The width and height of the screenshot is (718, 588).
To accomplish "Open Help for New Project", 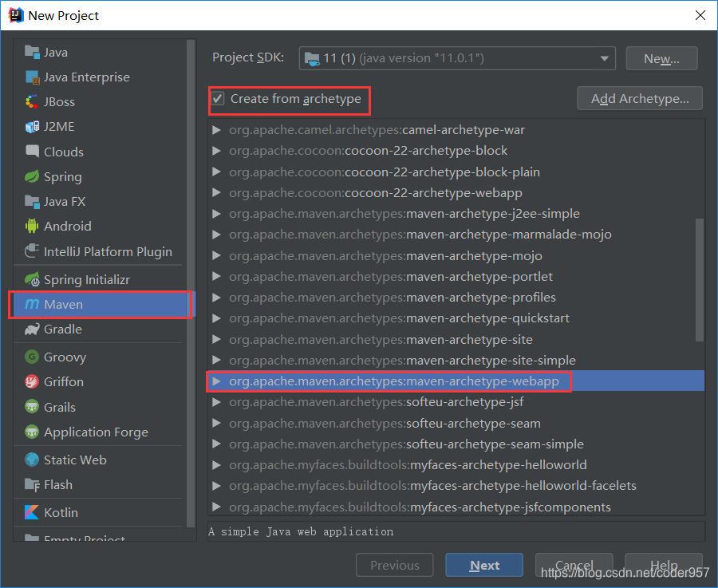I will [664, 565].
